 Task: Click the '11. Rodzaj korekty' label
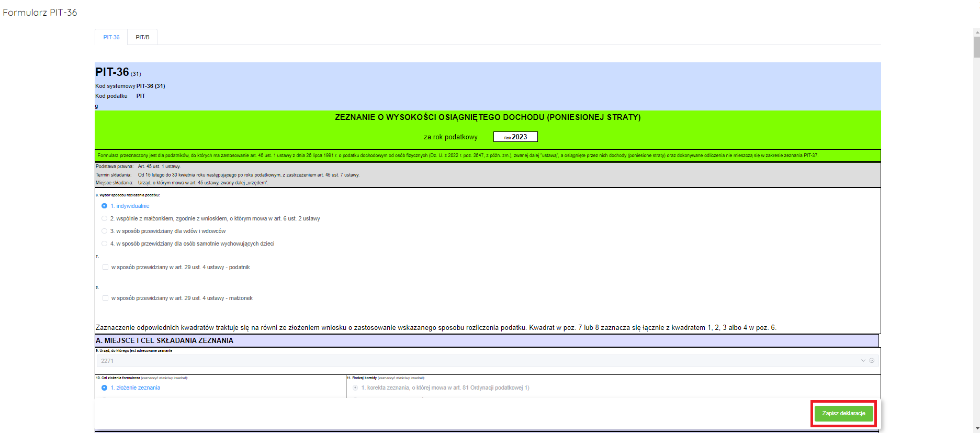(x=386, y=378)
